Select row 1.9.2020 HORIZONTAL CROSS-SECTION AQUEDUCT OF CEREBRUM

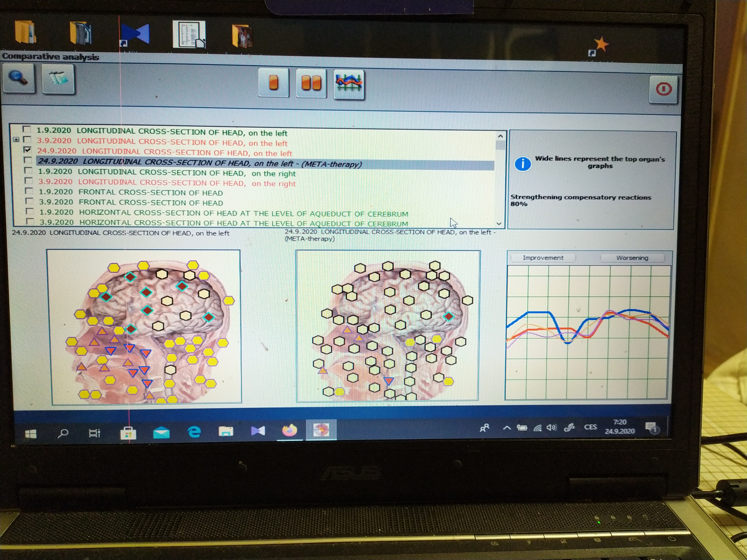pos(224,213)
